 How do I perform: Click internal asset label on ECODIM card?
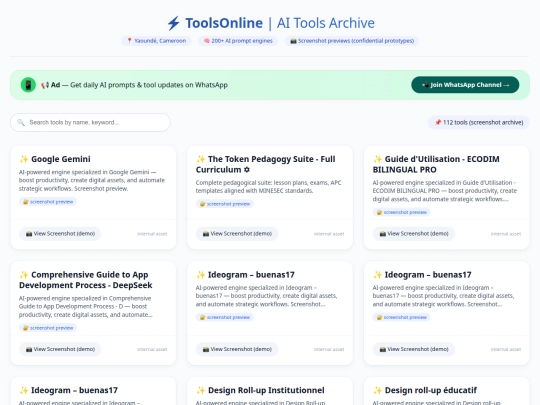pos(506,234)
